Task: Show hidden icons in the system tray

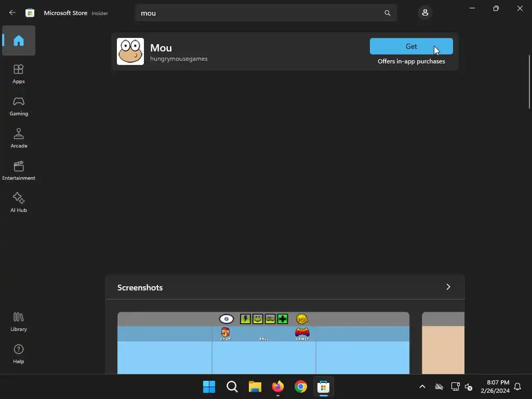Action: (422, 387)
